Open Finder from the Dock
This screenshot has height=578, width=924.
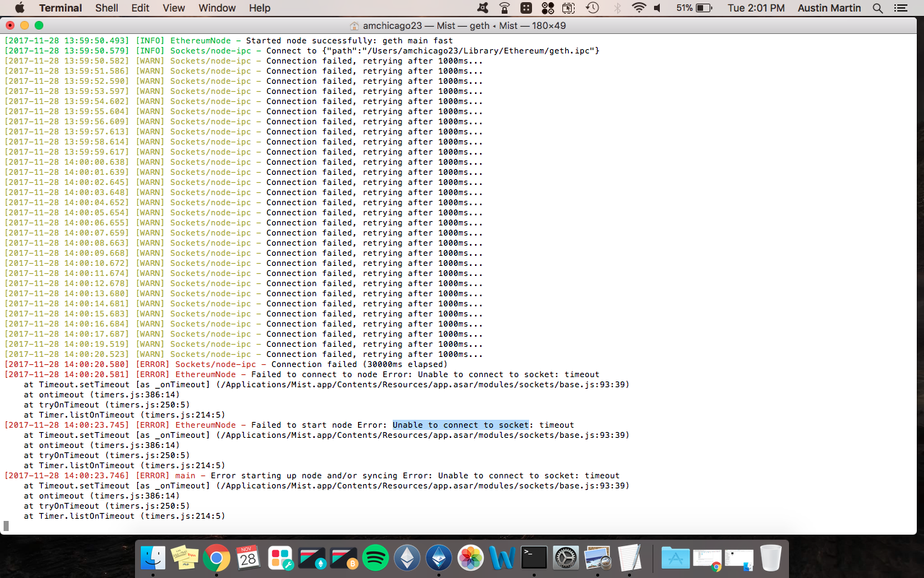point(153,557)
